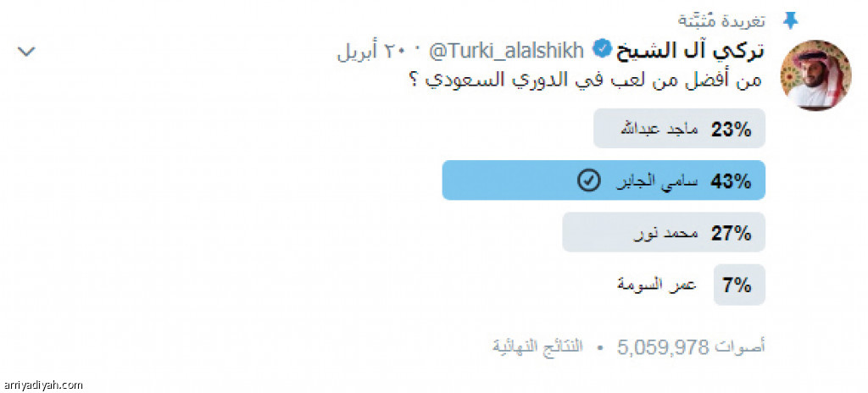Click the ماجد عبدالله name label
The height and width of the screenshot is (393, 868).
coord(659,129)
